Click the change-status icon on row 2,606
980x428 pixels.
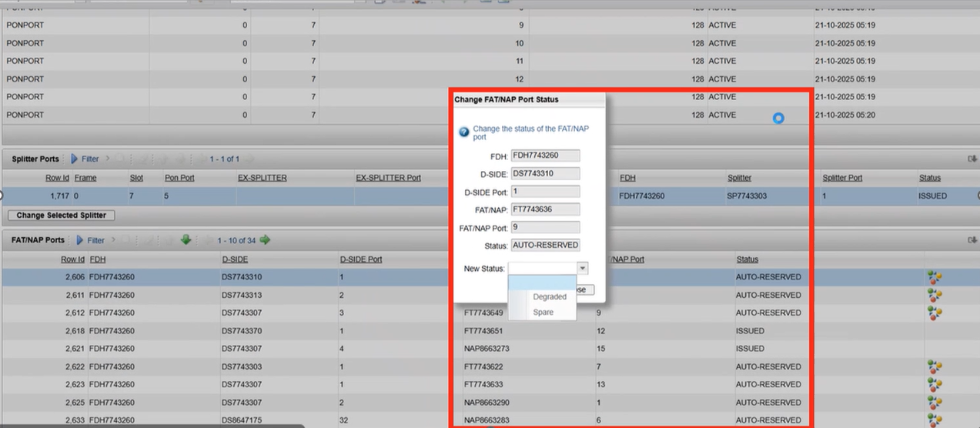click(935, 277)
